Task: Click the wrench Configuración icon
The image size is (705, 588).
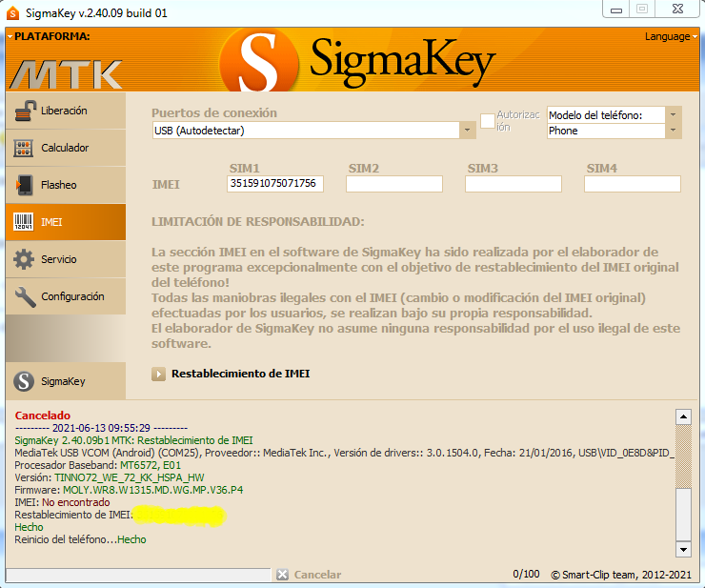Action: pyautogui.click(x=25, y=297)
